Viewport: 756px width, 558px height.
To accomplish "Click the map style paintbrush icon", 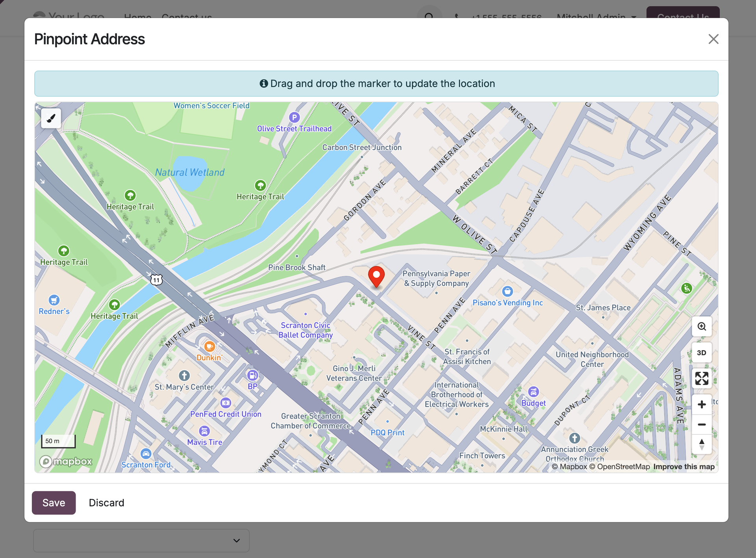I will coord(51,118).
